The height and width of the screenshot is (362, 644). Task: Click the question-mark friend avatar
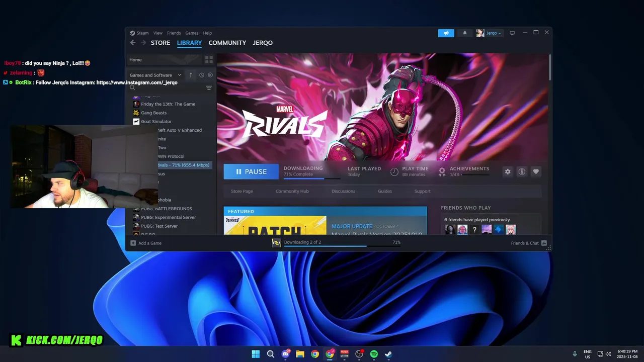point(474,230)
